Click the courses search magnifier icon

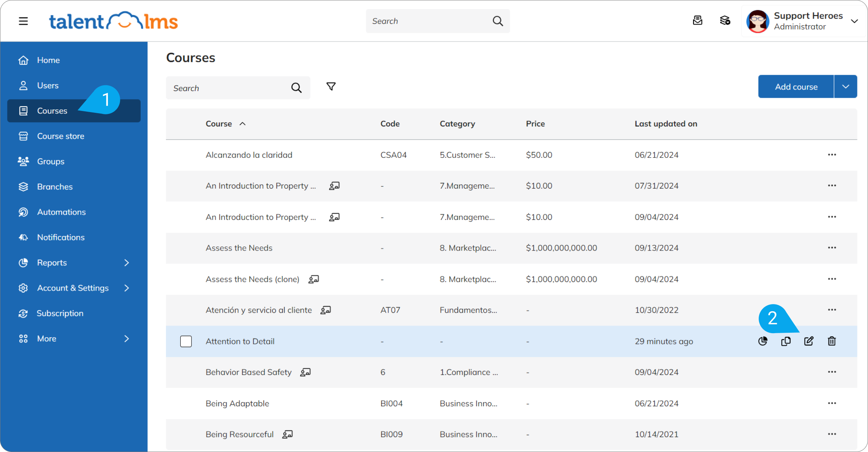tap(296, 88)
